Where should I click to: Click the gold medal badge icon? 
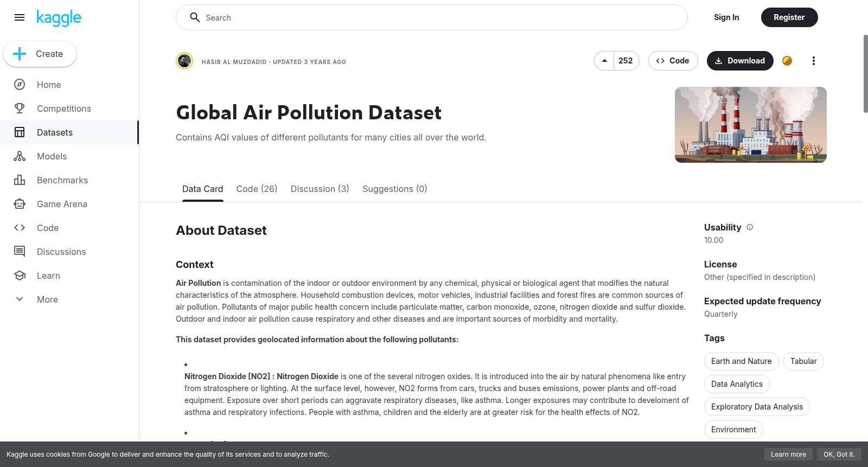coord(787,61)
